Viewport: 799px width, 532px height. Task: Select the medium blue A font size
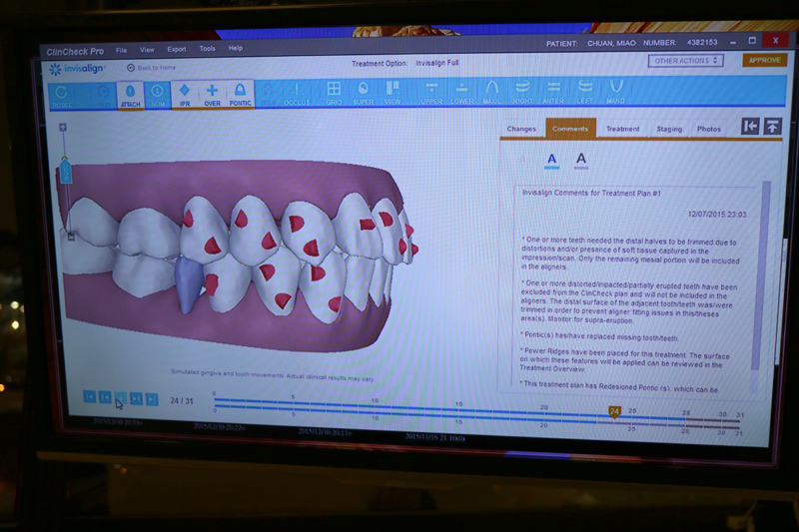(x=552, y=160)
